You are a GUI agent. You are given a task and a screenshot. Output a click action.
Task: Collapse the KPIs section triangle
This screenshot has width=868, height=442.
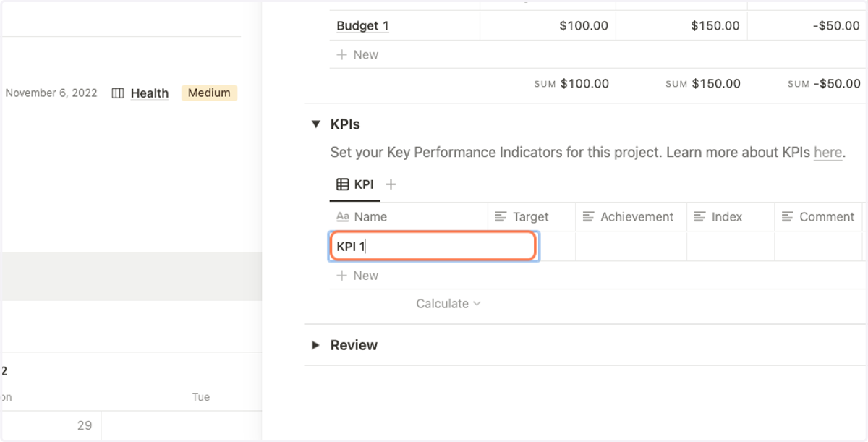315,124
